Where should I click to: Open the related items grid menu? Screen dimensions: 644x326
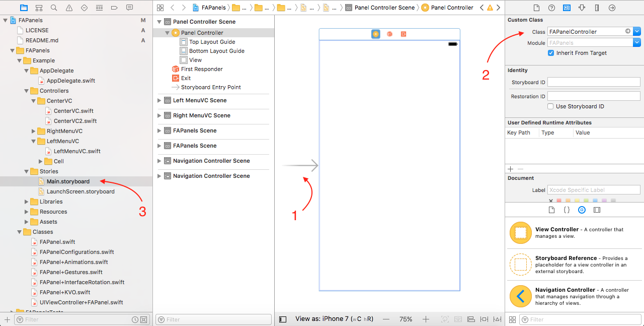pos(160,8)
